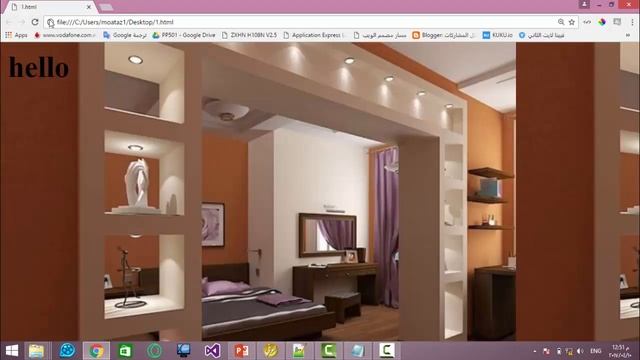This screenshot has width=640, height=360.
Task: Open the Apps bookmarks shortcut
Action: point(16,36)
